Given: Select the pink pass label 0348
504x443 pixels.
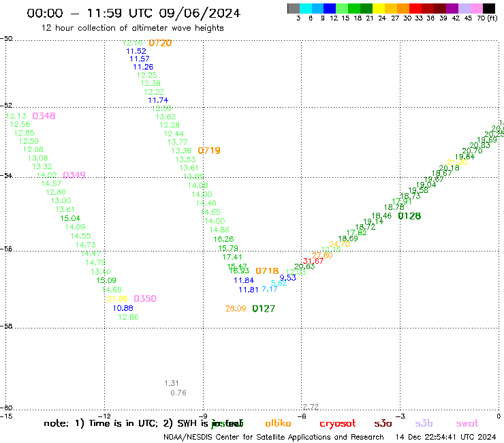Looking at the screenshot, I should 44,116.
